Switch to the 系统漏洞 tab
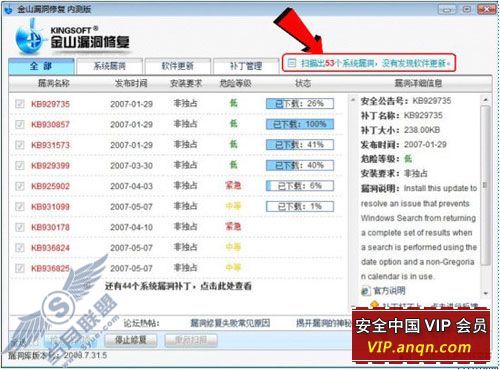Viewport: 500px width, 370px height. (x=110, y=66)
